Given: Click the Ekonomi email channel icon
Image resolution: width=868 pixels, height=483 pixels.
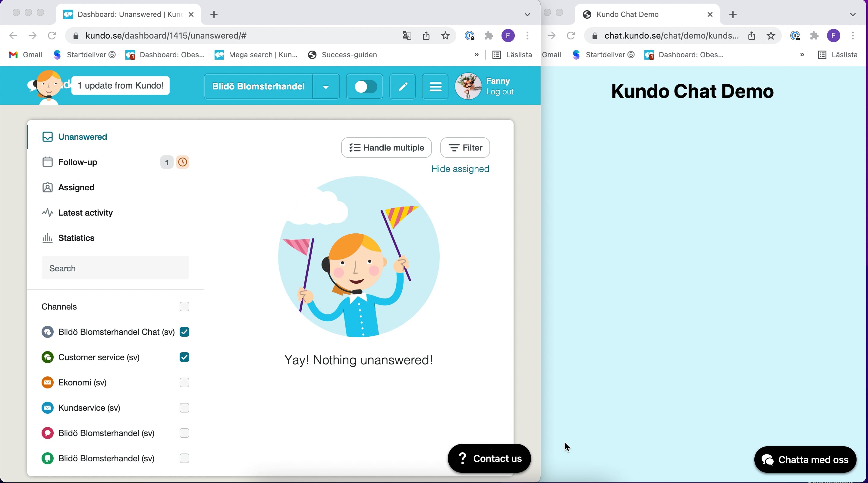Looking at the screenshot, I should point(48,382).
